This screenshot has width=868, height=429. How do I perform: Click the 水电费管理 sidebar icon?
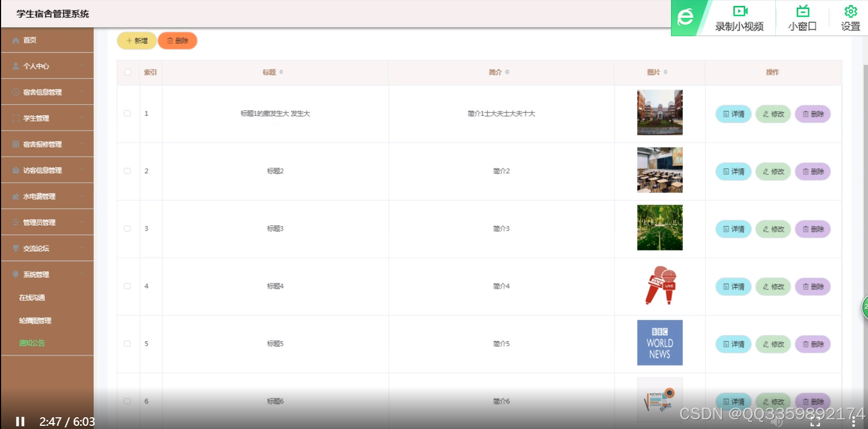[16, 197]
